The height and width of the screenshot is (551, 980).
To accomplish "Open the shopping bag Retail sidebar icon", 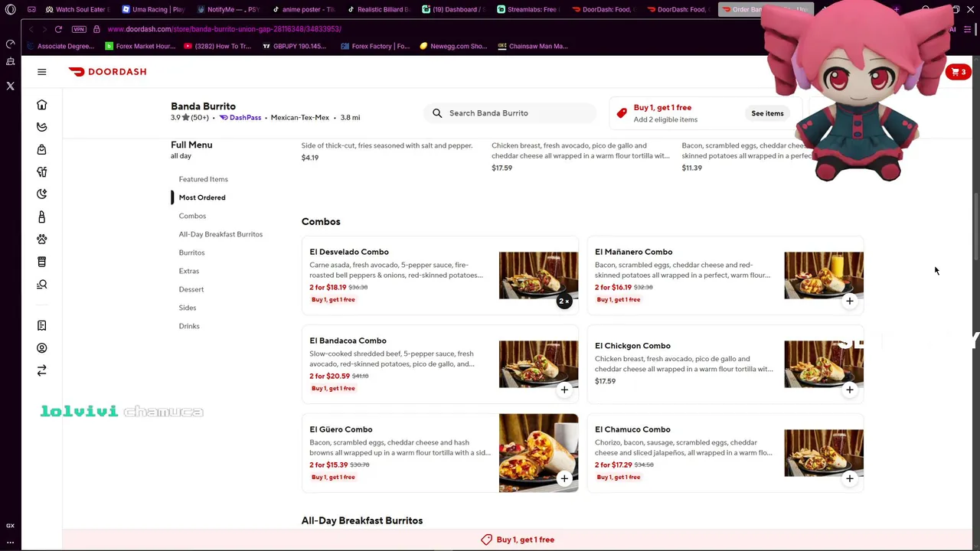I will point(42,149).
